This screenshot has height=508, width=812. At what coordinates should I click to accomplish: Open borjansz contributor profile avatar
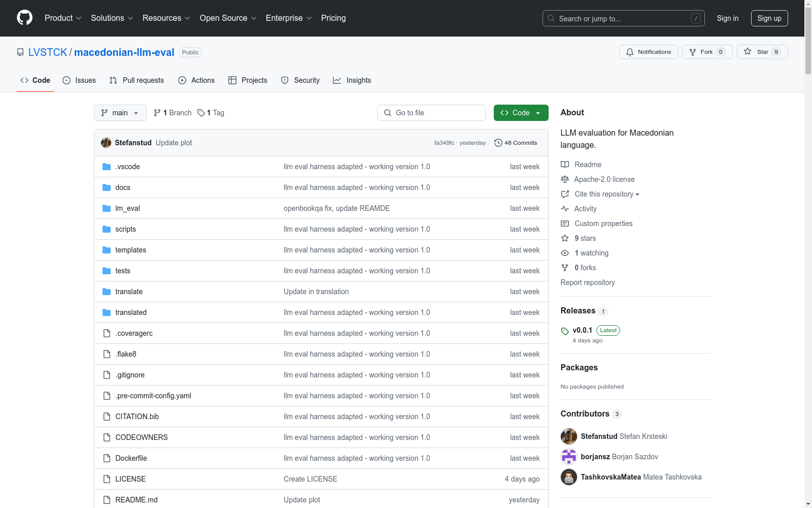coord(569,457)
